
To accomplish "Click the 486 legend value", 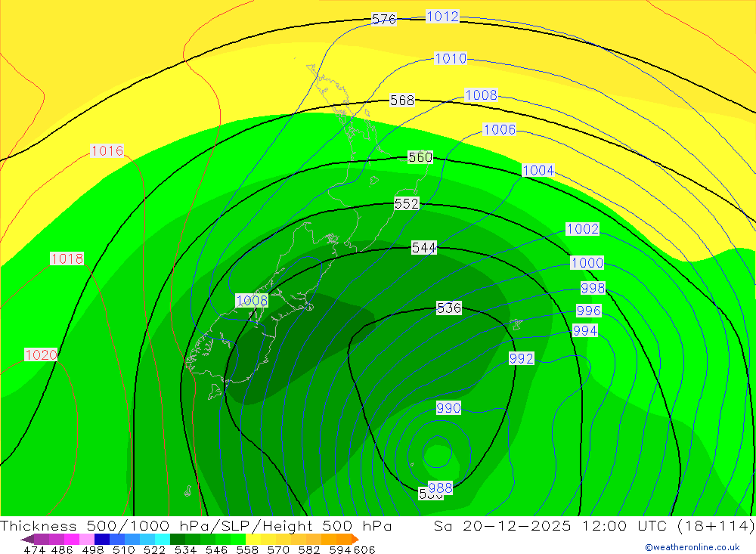I will pyautogui.click(x=62, y=549).
